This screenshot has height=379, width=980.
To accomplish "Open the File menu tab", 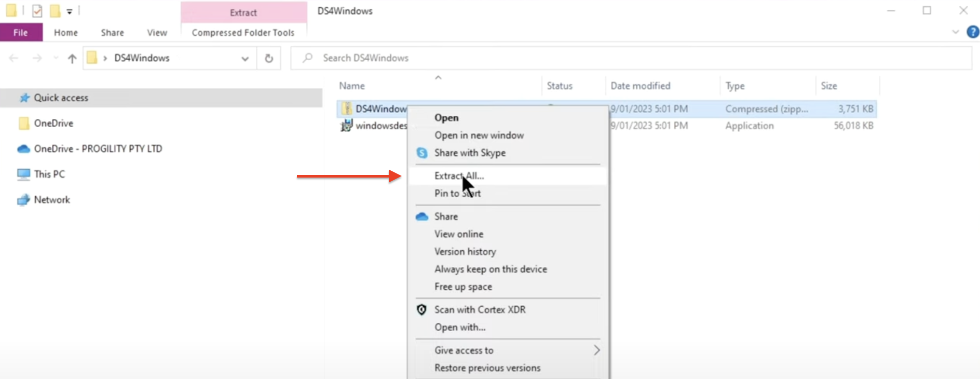I will tap(21, 32).
